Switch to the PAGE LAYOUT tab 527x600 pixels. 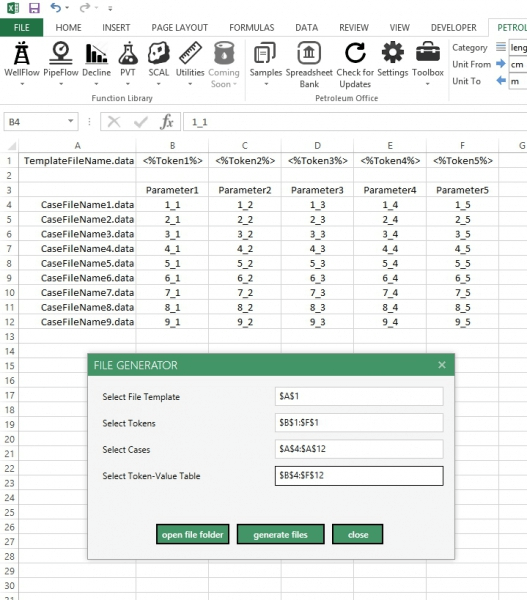179,28
